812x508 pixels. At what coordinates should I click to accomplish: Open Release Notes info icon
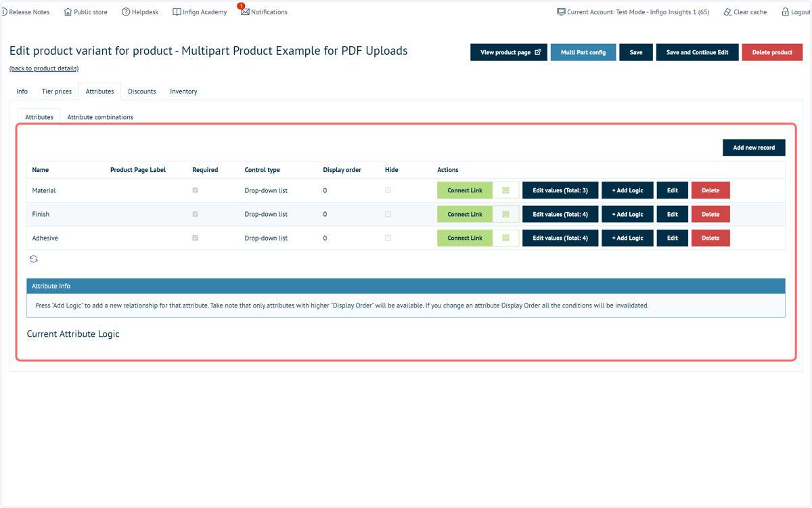point(3,12)
